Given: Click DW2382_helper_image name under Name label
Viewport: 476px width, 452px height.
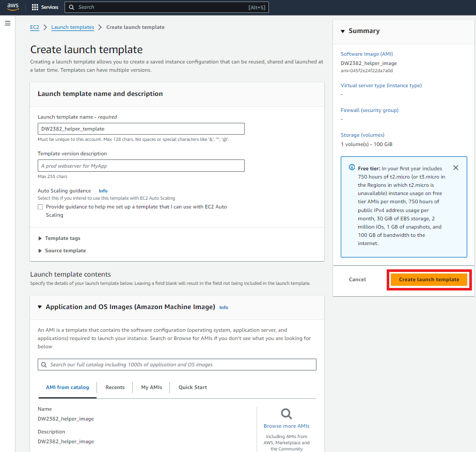Looking at the screenshot, I should click(66, 419).
